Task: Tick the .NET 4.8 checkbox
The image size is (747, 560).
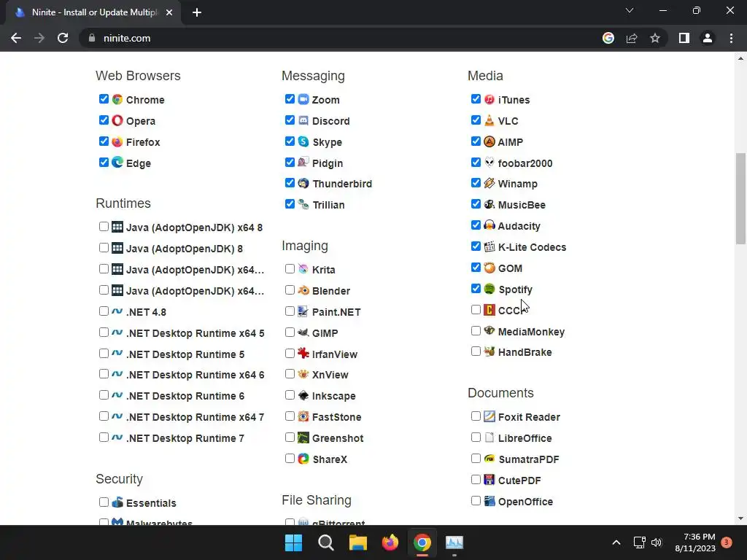Action: [x=104, y=311]
